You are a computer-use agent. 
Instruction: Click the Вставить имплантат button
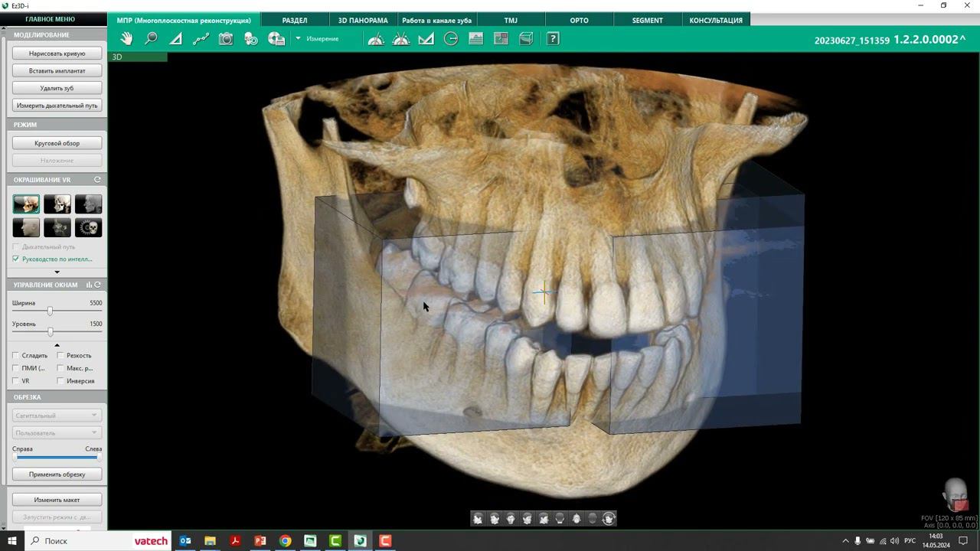[57, 70]
